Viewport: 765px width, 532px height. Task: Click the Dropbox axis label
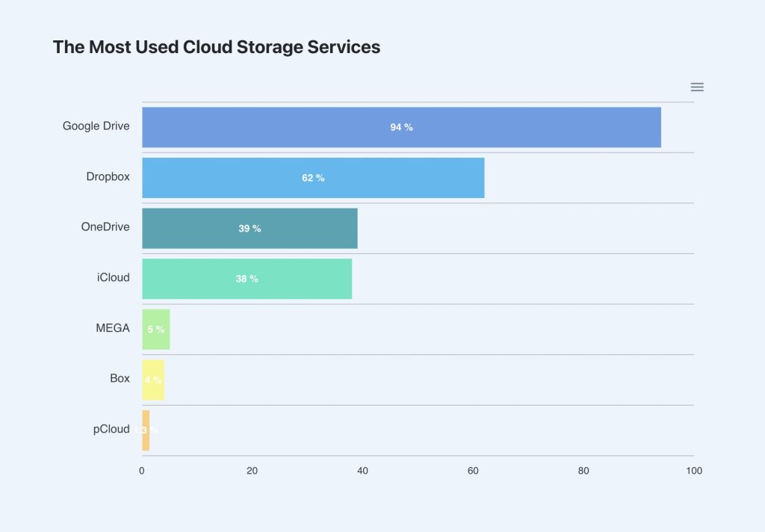point(108,176)
